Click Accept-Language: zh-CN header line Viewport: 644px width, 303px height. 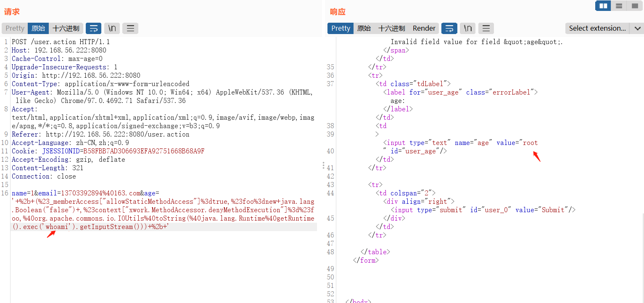coord(70,142)
